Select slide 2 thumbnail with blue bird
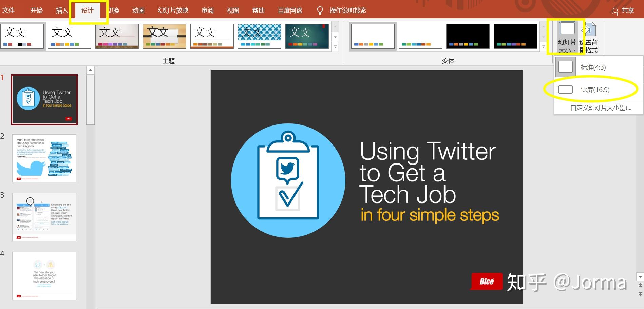 pos(44,158)
